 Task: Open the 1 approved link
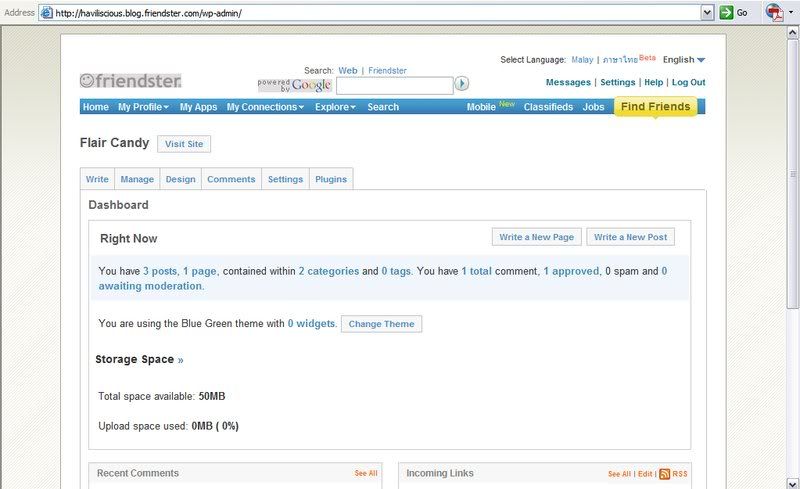coord(571,271)
